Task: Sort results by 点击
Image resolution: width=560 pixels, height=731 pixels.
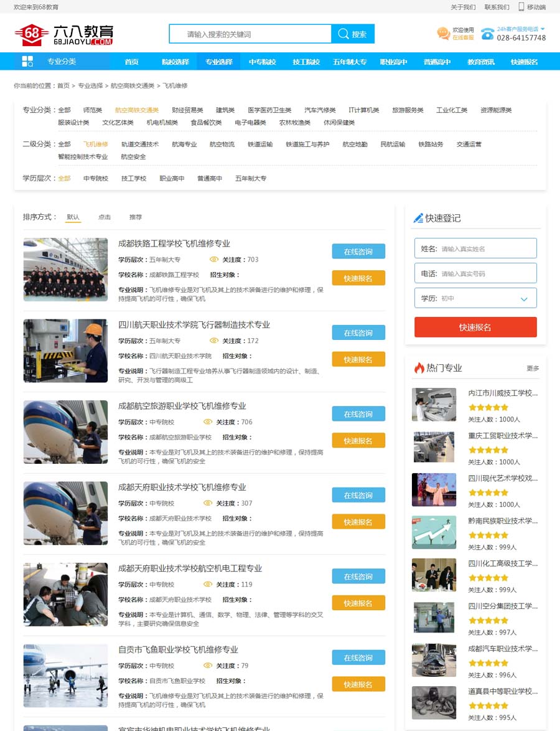Action: click(105, 217)
